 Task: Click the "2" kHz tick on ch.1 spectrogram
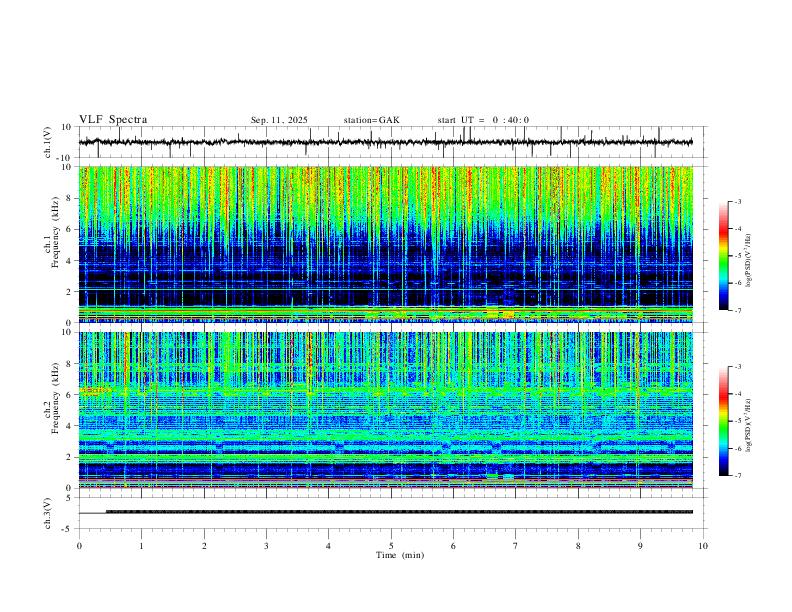[69, 291]
